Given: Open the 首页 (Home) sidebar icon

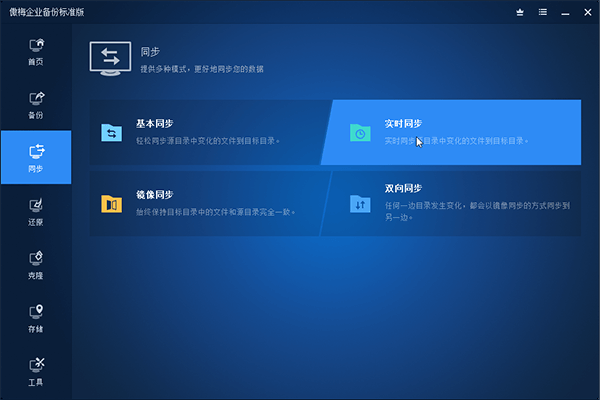Looking at the screenshot, I should tap(36, 51).
